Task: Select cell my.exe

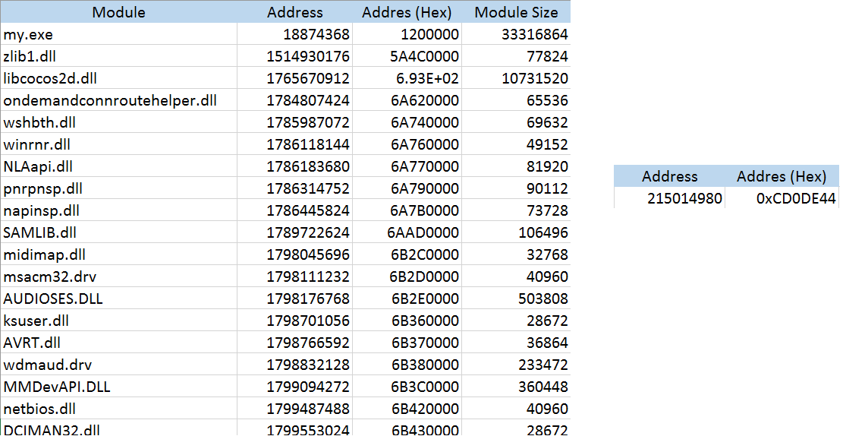Action: point(118,33)
